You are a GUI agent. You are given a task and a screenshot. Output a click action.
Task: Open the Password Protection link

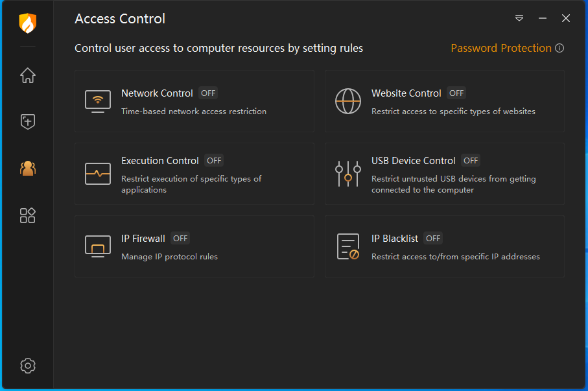point(501,48)
